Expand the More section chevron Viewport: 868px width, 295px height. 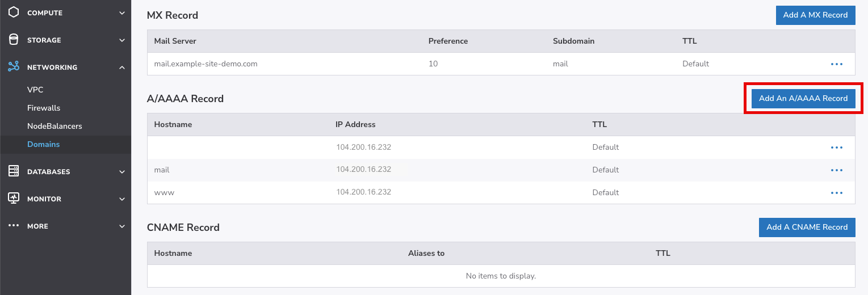click(x=122, y=226)
